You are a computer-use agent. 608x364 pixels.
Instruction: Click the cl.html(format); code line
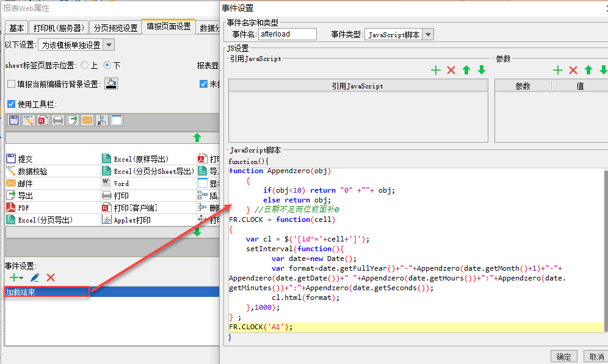(306, 298)
